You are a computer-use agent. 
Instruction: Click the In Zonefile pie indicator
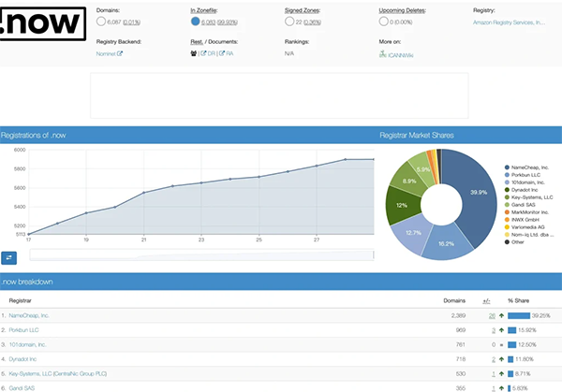click(195, 21)
